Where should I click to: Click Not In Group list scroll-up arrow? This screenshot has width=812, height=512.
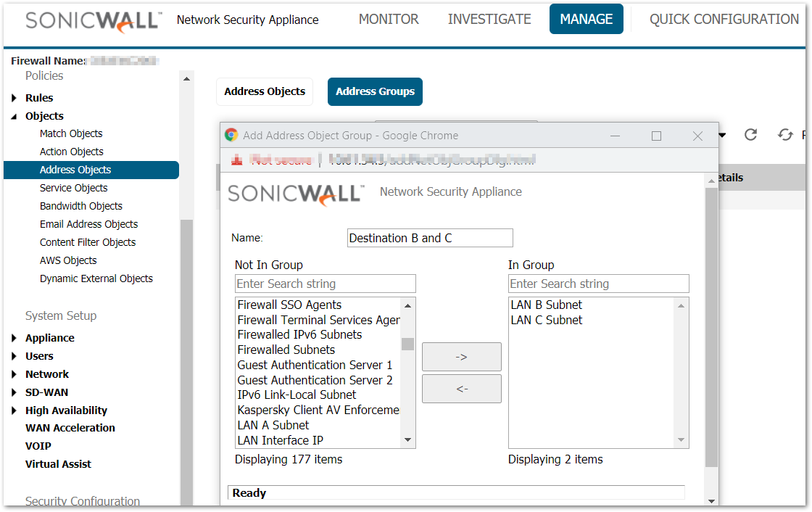407,306
